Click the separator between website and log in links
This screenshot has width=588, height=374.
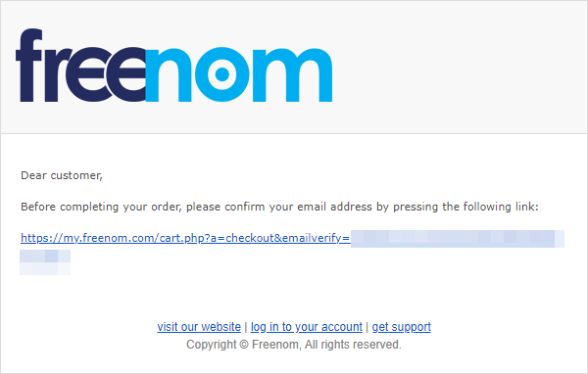(x=246, y=327)
